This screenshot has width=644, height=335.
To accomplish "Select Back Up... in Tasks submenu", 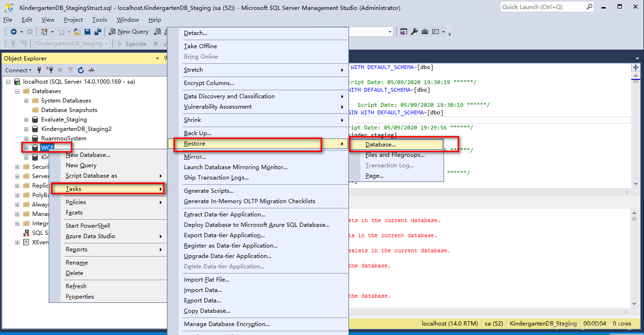I will (x=258, y=133).
